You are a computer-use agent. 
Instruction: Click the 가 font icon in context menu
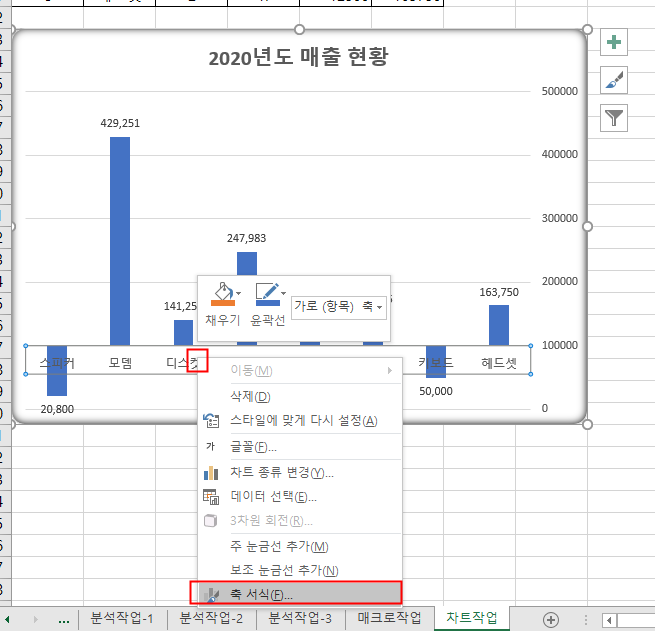211,447
